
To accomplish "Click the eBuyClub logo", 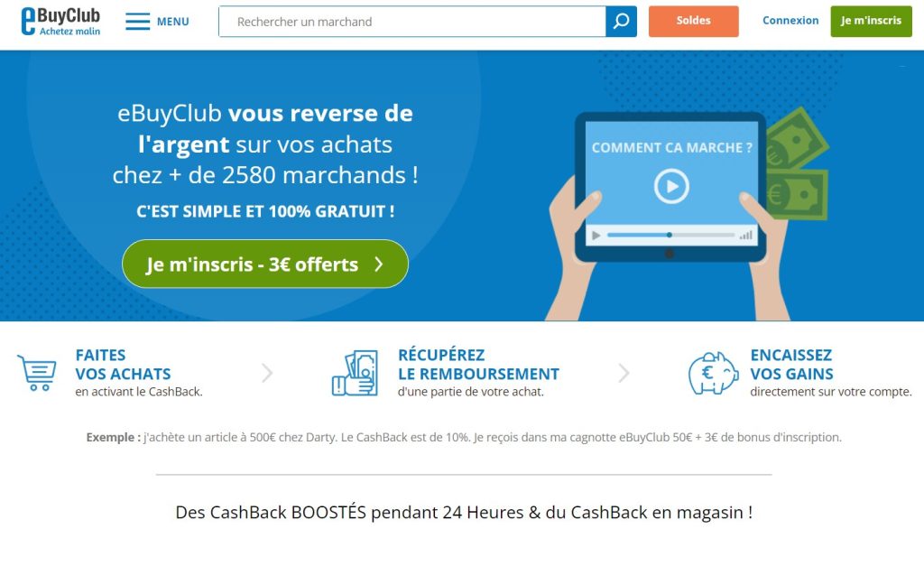I will point(60,22).
